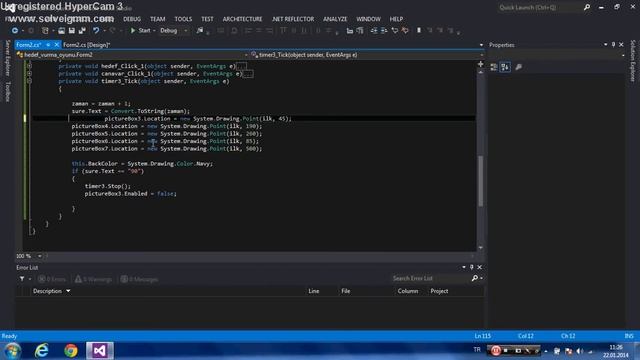The image size is (640, 360).
Task: Click the magnifier icon in Search Error List
Action: pyautogui.click(x=475, y=278)
